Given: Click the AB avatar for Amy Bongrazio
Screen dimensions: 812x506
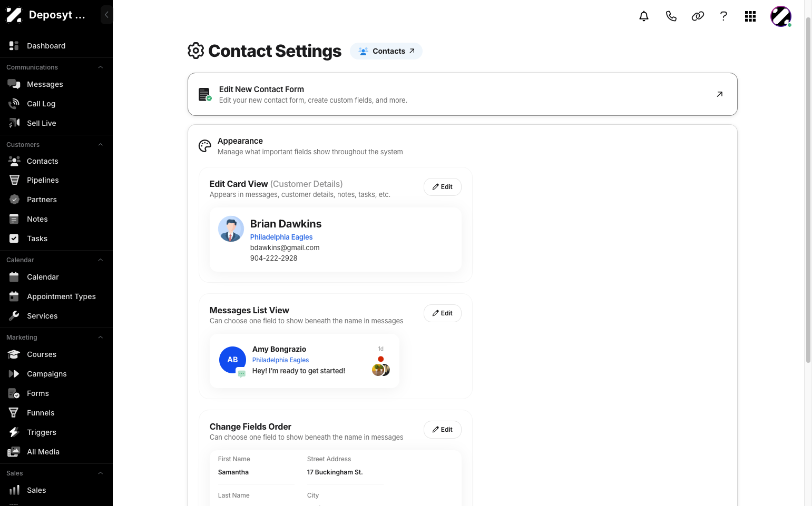Looking at the screenshot, I should coord(232,360).
